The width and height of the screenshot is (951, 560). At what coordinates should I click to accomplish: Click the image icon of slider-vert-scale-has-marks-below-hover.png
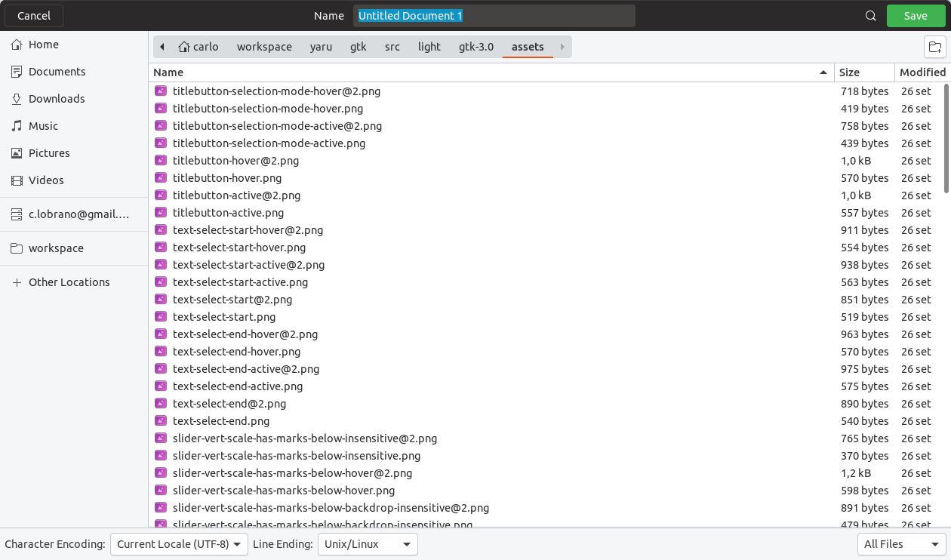point(160,491)
